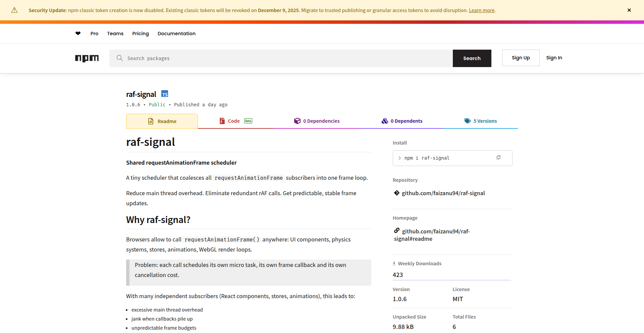Click the npm logo
The height and width of the screenshot is (333, 644).
click(87, 58)
